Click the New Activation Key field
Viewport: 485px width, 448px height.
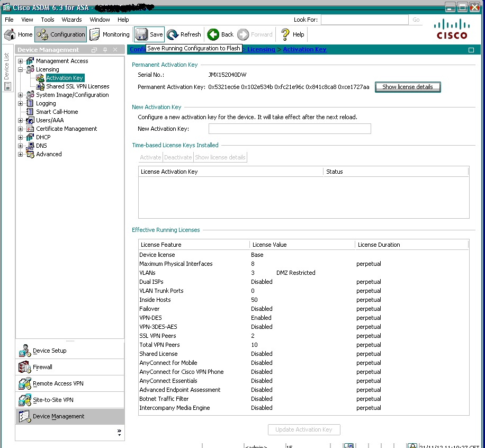[x=290, y=129]
